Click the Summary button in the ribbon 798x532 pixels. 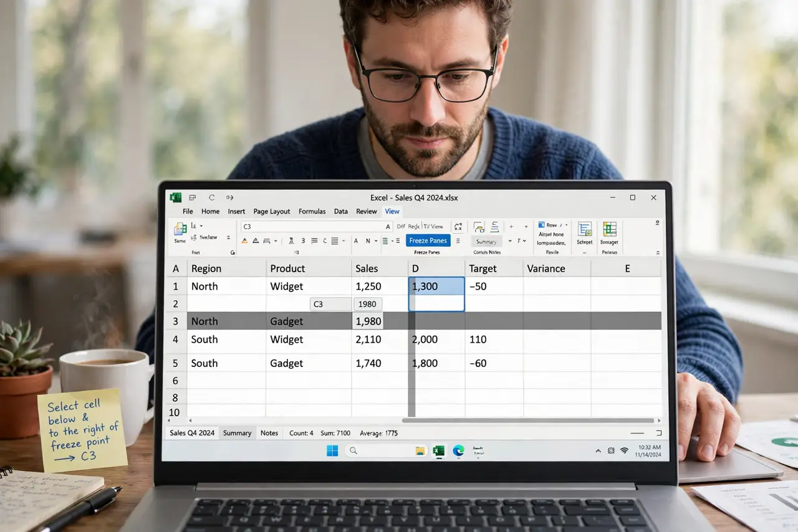click(486, 242)
